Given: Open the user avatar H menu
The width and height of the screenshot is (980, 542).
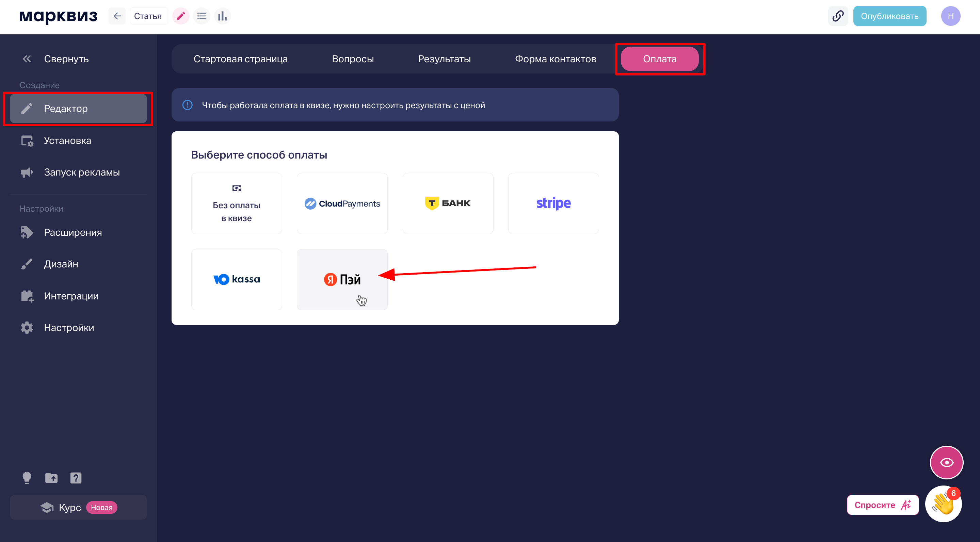Looking at the screenshot, I should tap(951, 16).
